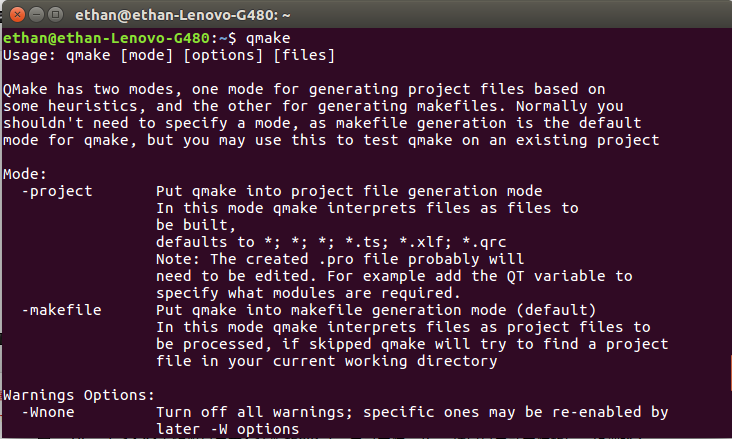Minimize the terminal window
The height and width of the screenshot is (439, 732).
34,13
